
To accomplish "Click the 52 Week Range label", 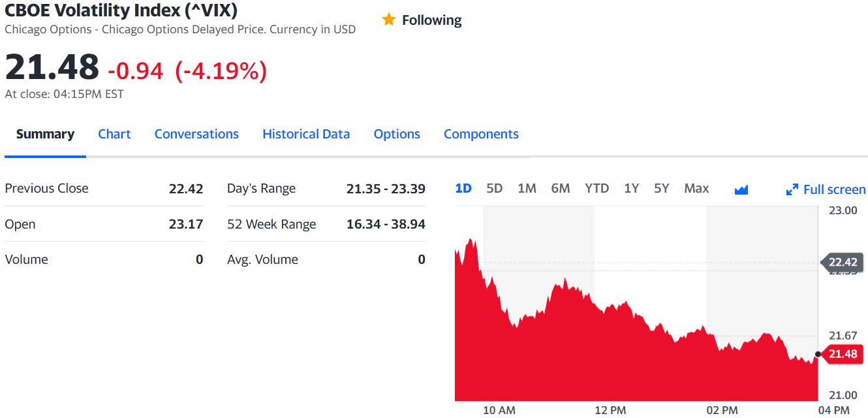I will (x=271, y=224).
